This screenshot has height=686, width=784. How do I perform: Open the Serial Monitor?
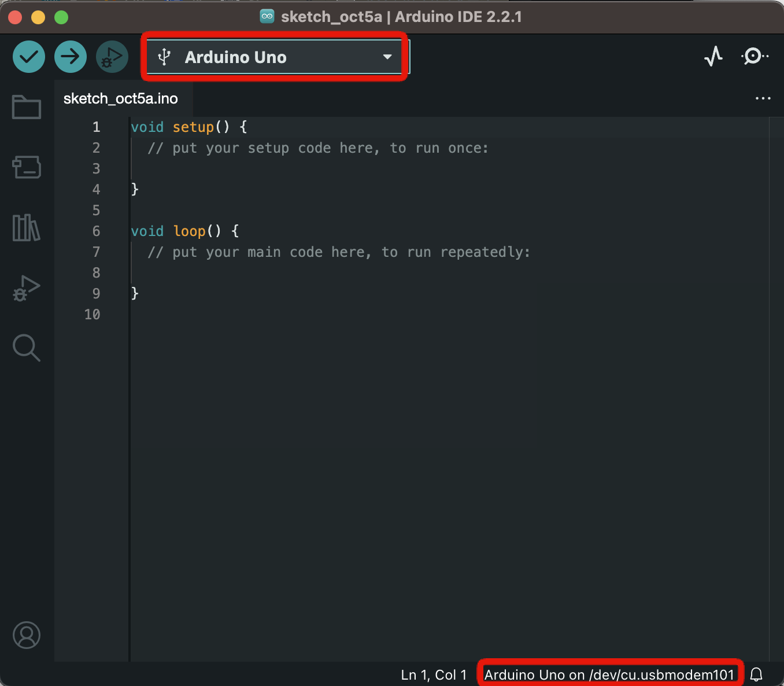tap(755, 57)
